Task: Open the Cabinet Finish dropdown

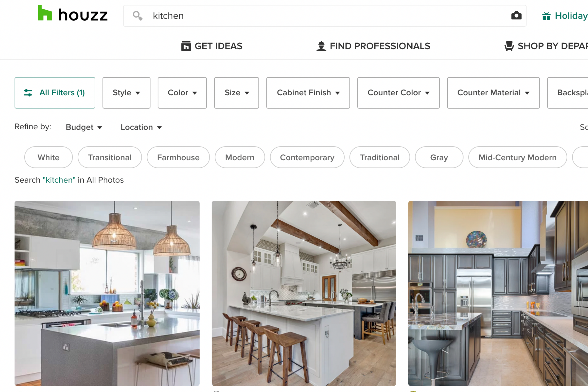Action: [x=308, y=93]
